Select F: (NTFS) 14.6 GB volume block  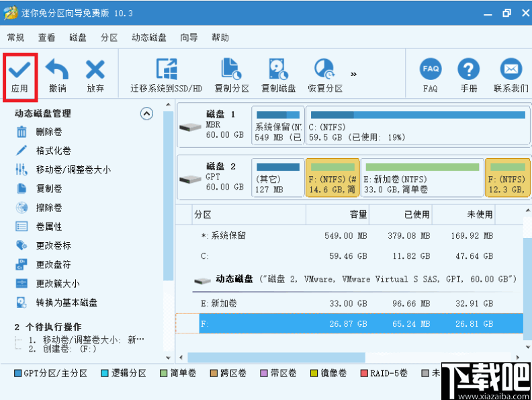(332, 177)
